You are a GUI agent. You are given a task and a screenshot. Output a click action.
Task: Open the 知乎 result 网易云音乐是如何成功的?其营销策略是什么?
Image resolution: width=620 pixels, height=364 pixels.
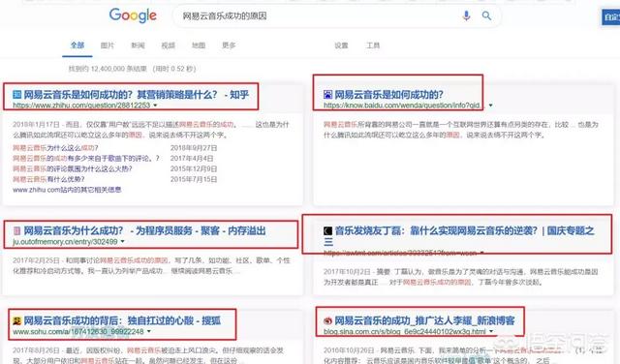[136, 95]
